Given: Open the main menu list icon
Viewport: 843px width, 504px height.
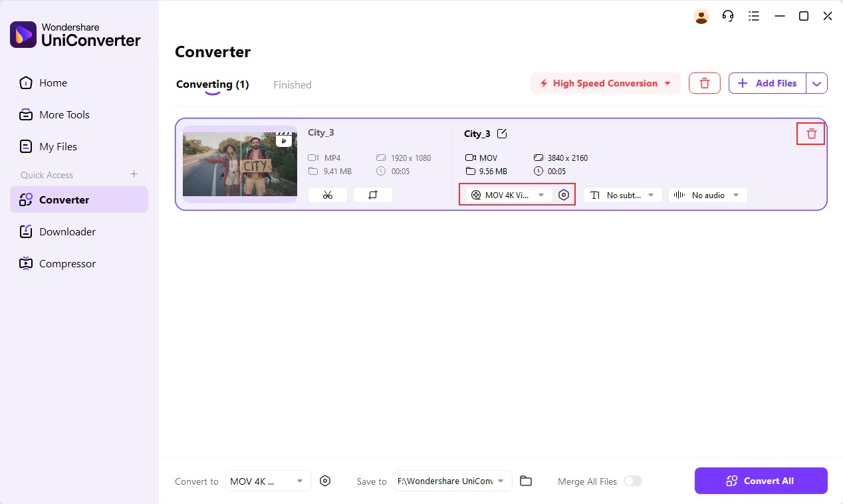Looking at the screenshot, I should pyautogui.click(x=753, y=16).
